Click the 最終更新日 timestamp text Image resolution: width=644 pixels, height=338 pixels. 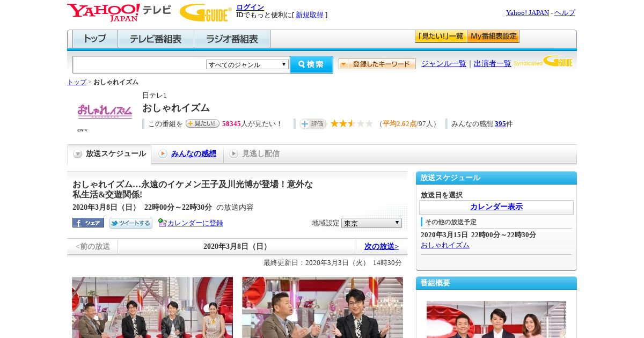333,263
